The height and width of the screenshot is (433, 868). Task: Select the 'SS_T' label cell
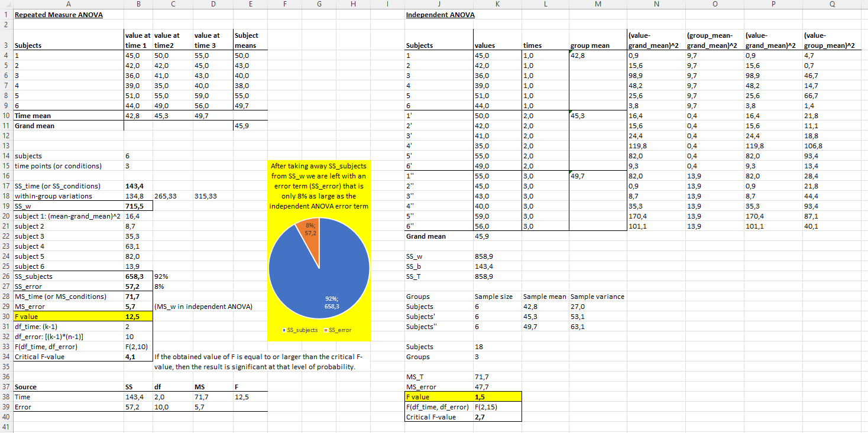(439, 276)
